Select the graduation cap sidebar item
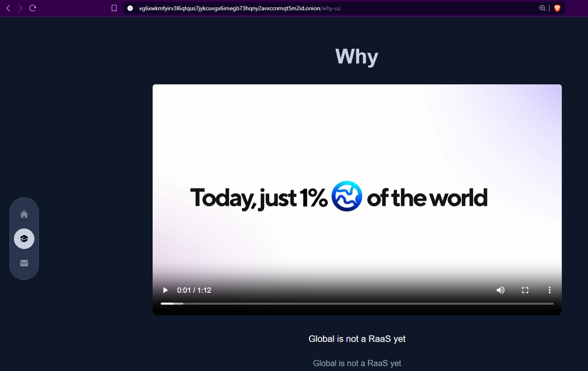 click(x=24, y=238)
